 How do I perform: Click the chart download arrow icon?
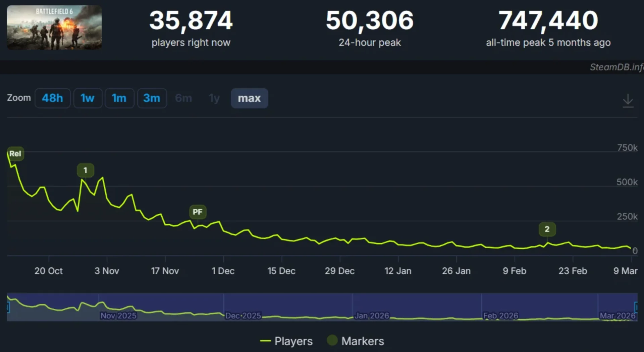(x=628, y=101)
